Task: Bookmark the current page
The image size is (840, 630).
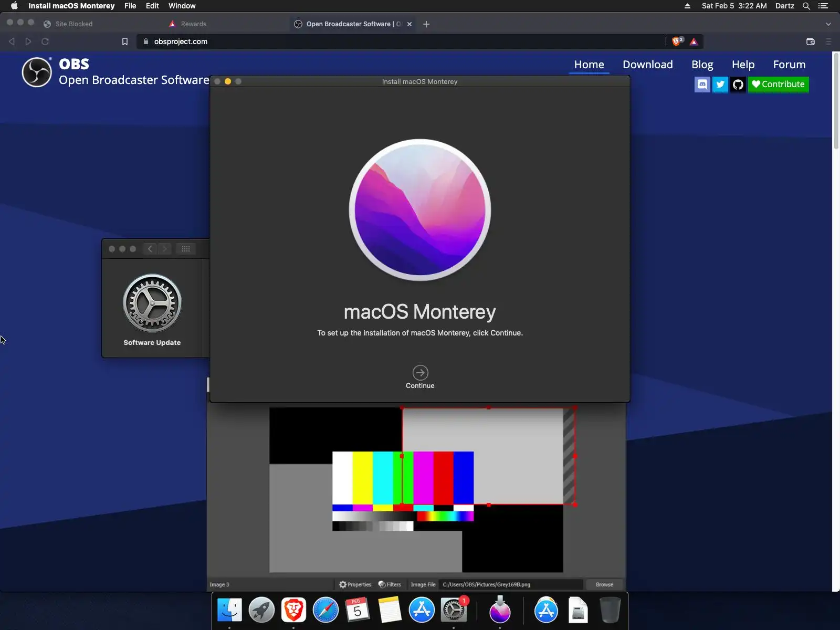Action: (125, 41)
